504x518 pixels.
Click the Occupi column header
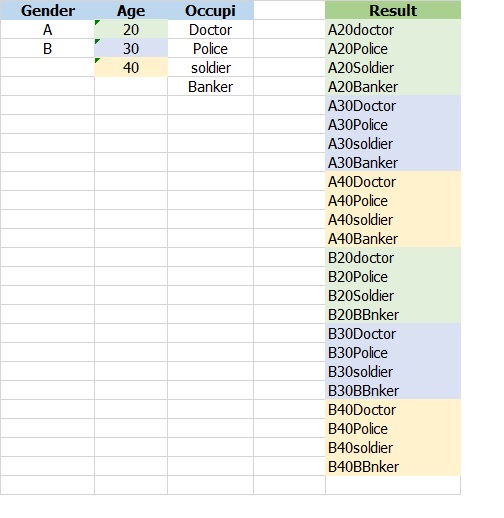[x=210, y=10]
